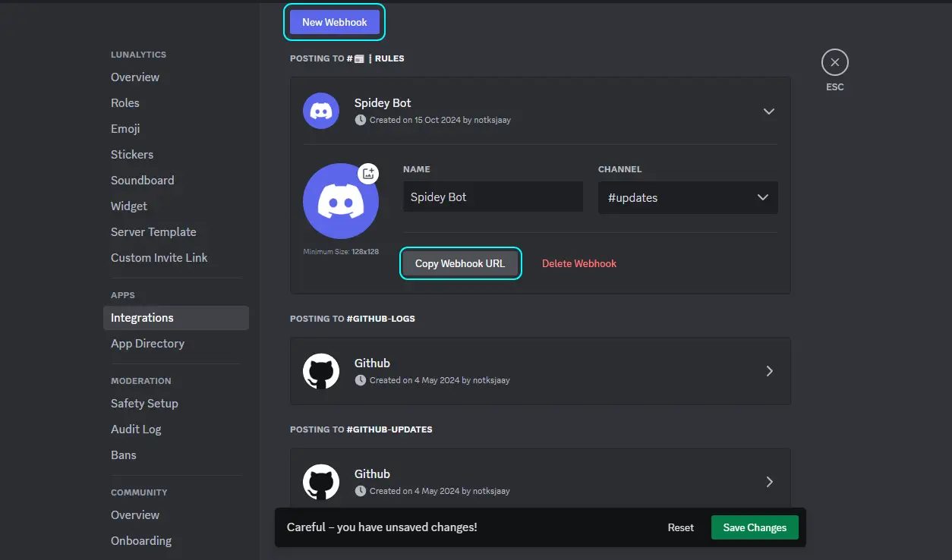Go to the Audit Log page

pos(136,429)
